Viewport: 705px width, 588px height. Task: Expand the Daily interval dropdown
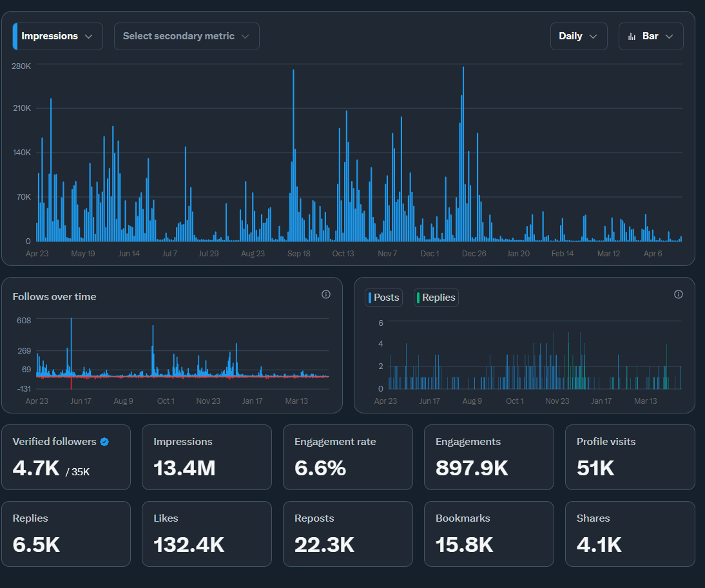[579, 36]
